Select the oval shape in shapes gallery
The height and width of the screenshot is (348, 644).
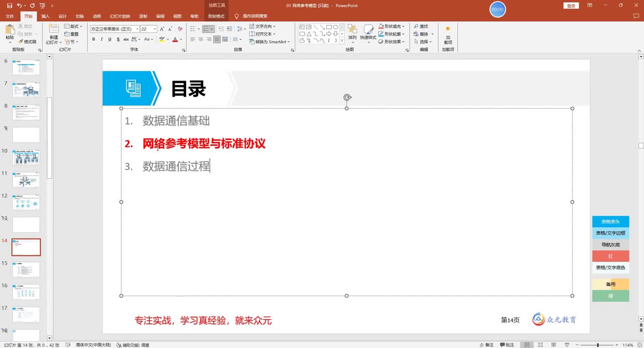336,27
